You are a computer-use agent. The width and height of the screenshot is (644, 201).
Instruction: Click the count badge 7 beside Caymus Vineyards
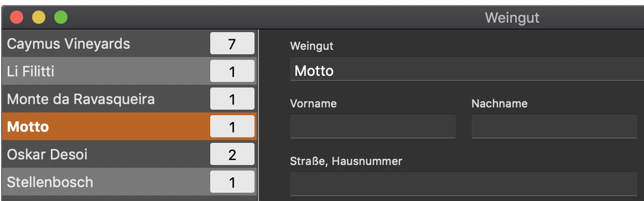[232, 44]
